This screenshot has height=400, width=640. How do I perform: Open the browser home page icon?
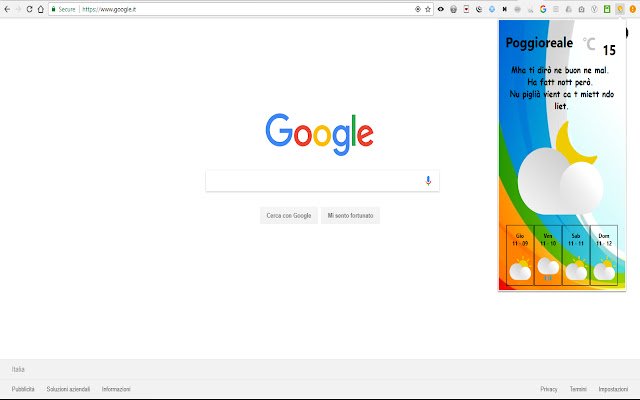40,9
